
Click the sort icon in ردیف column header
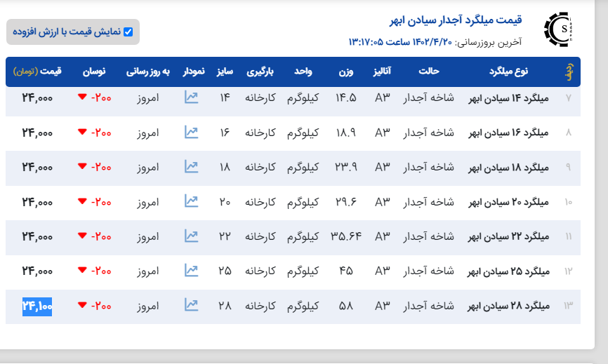(569, 72)
